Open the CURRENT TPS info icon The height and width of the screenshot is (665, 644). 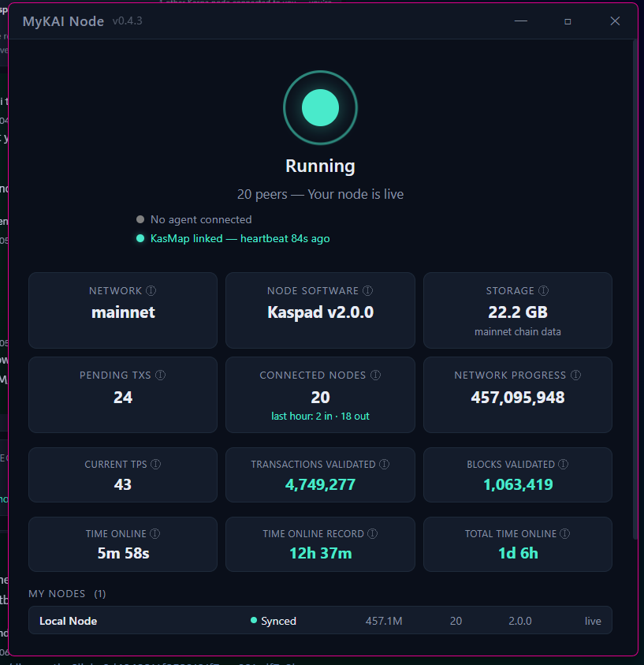pos(156,464)
